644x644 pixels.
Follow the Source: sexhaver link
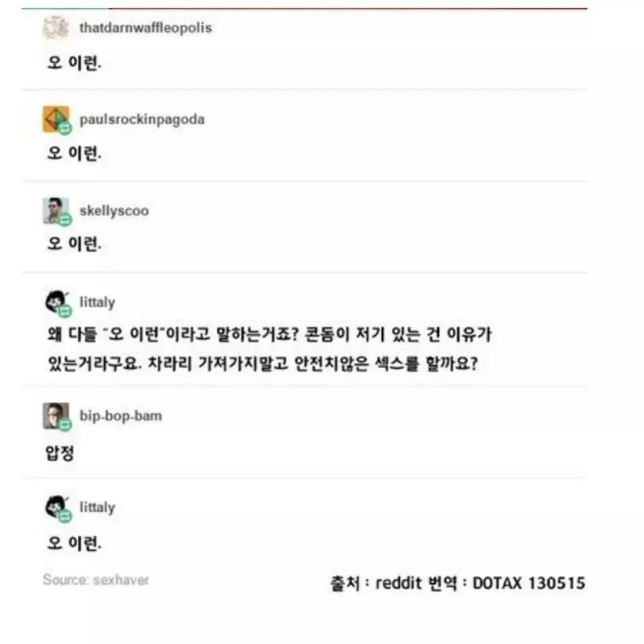coord(96,580)
